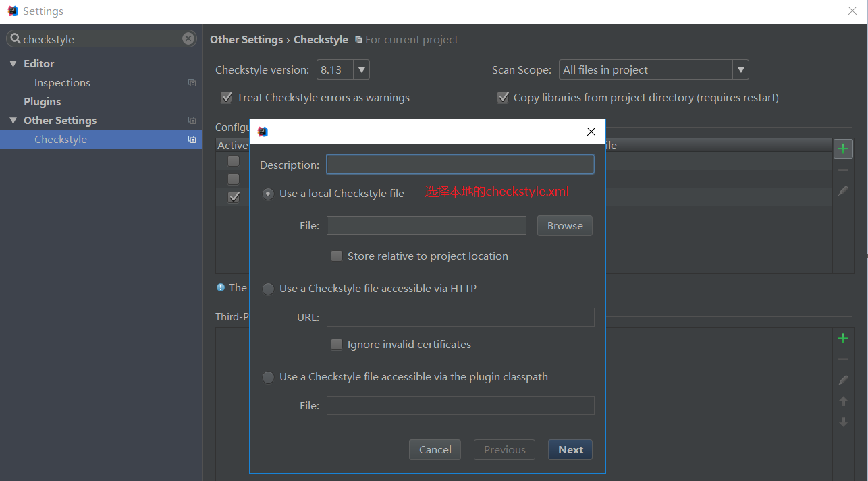The width and height of the screenshot is (868, 481).
Task: Click the project-scope icon beside Other Settings
Action: point(192,121)
